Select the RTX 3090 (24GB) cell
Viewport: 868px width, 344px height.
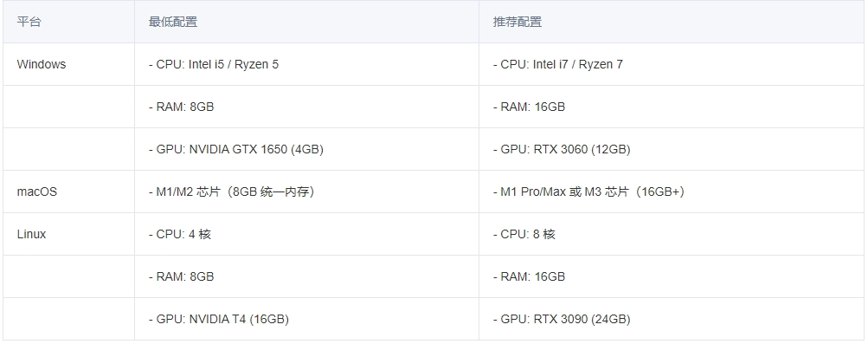(x=672, y=319)
